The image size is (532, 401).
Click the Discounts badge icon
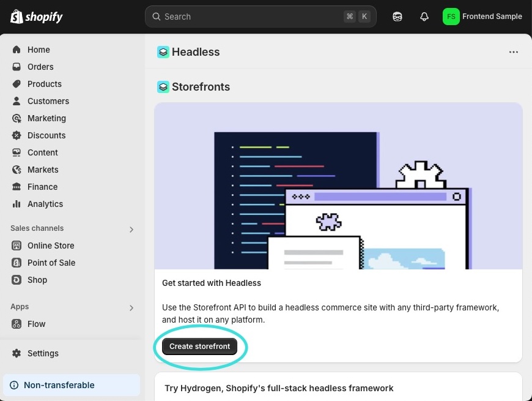coord(17,135)
